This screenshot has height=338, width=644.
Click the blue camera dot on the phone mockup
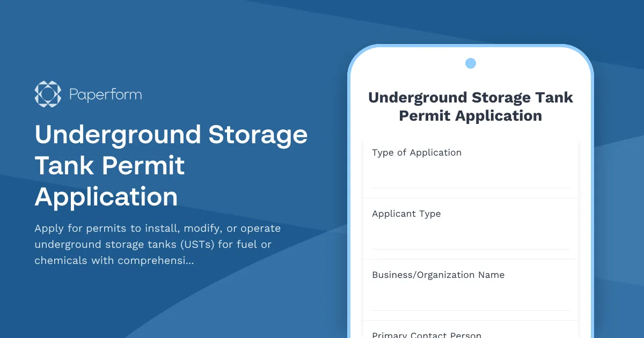(x=470, y=63)
